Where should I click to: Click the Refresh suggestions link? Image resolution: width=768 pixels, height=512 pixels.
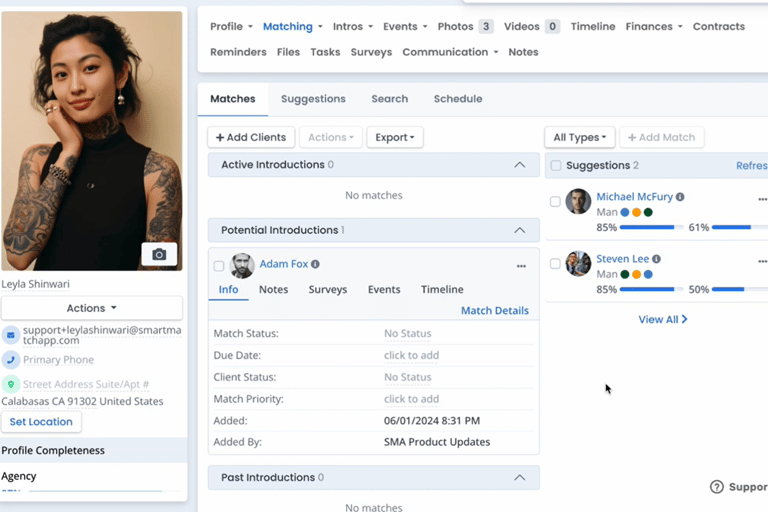pos(752,166)
